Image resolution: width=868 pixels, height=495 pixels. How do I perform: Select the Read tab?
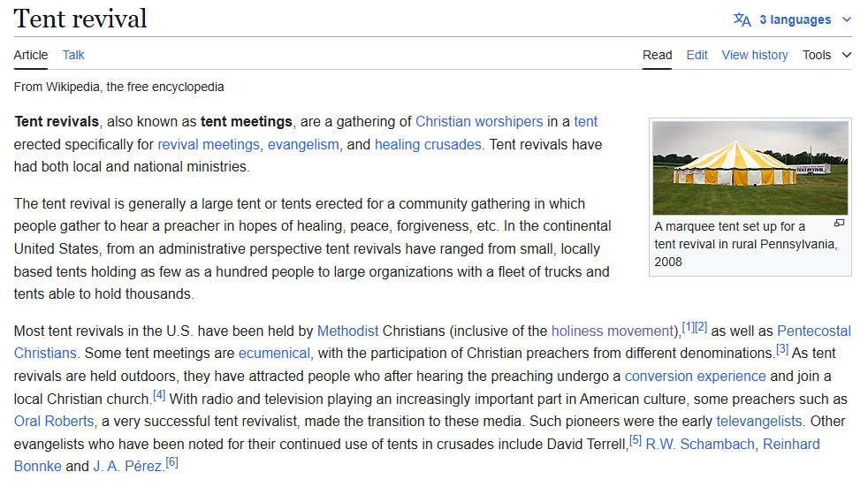pos(657,55)
